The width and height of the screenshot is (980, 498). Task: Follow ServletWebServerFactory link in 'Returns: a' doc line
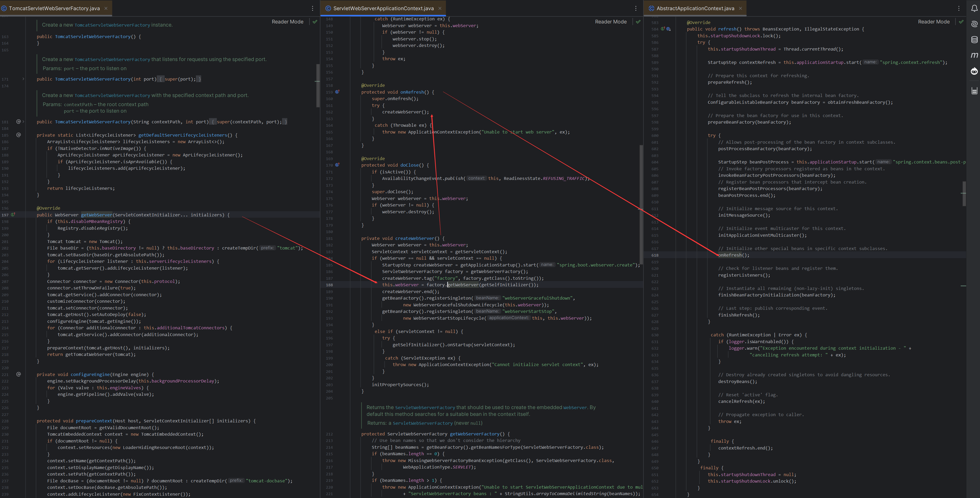point(423,423)
